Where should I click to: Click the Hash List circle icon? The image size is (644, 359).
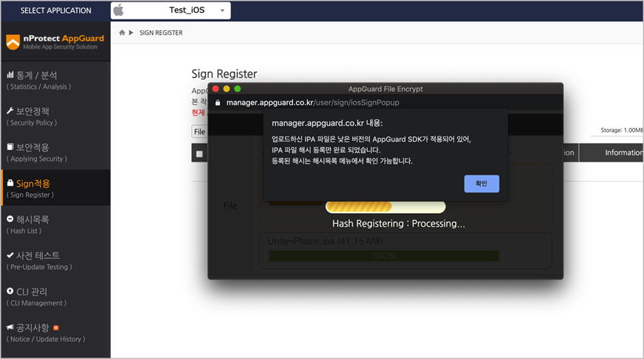point(10,219)
